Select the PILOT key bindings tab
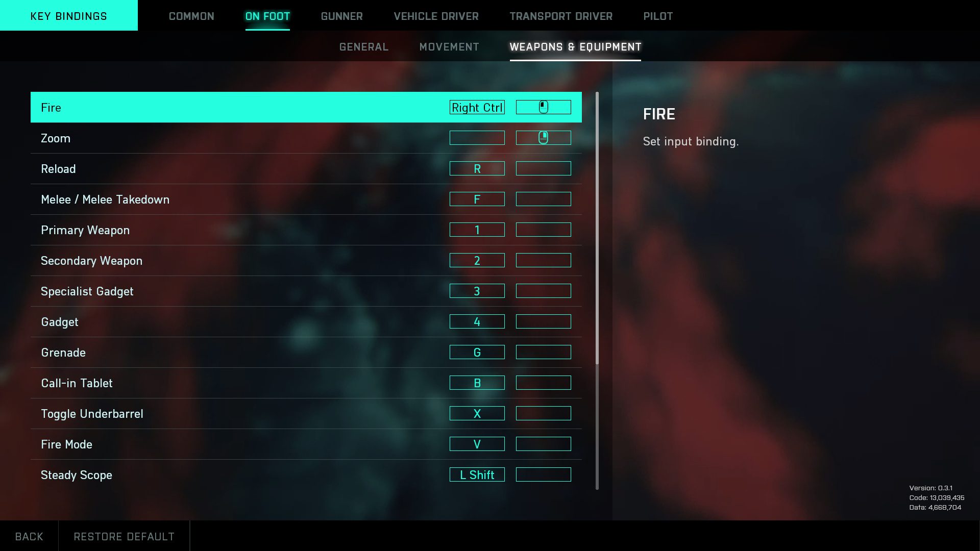 (657, 16)
